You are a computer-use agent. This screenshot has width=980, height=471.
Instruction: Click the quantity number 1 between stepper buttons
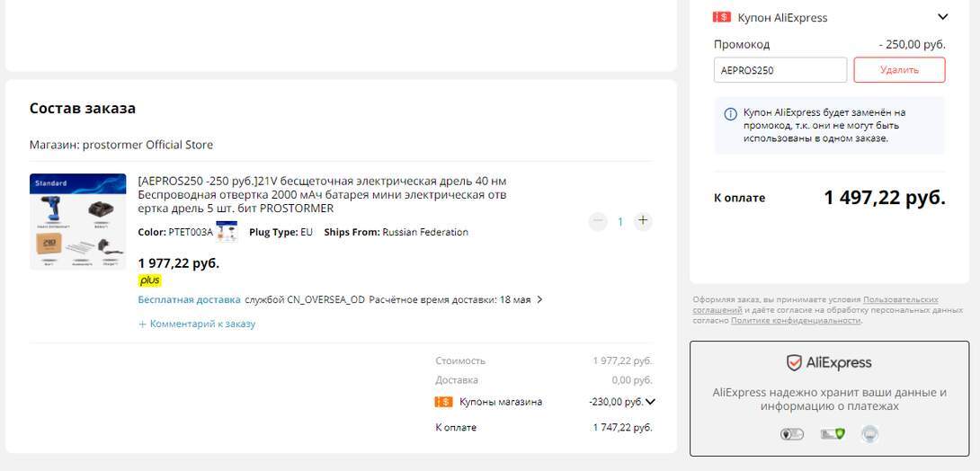[x=620, y=222]
